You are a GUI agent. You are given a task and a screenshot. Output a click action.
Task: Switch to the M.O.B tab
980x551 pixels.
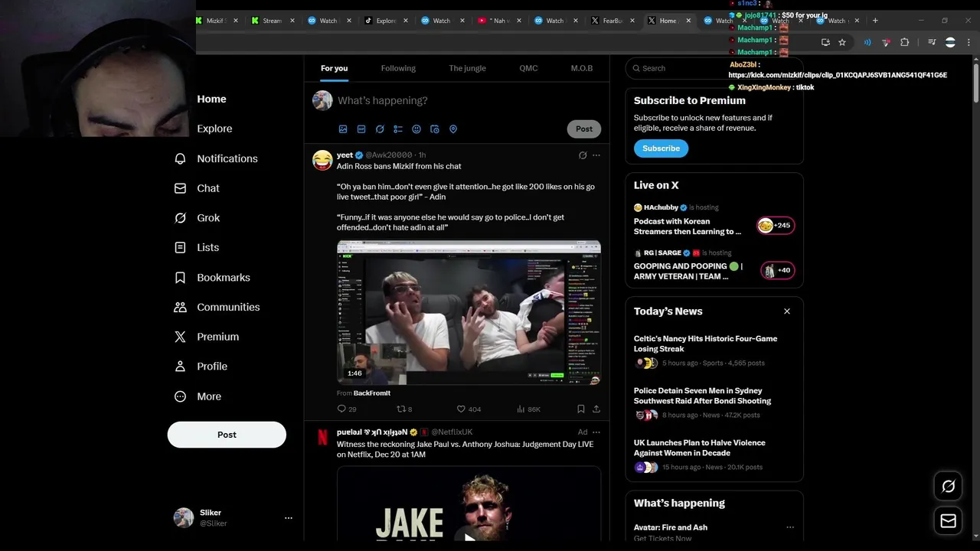582,68
